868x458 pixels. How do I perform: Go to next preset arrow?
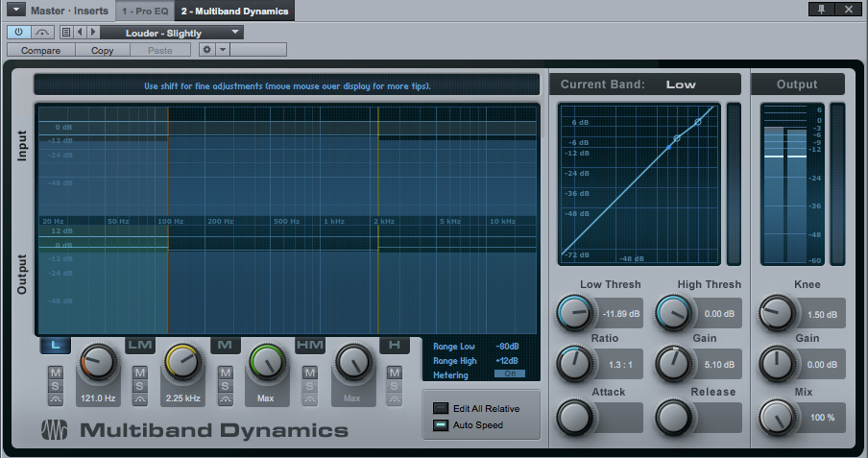(93, 32)
